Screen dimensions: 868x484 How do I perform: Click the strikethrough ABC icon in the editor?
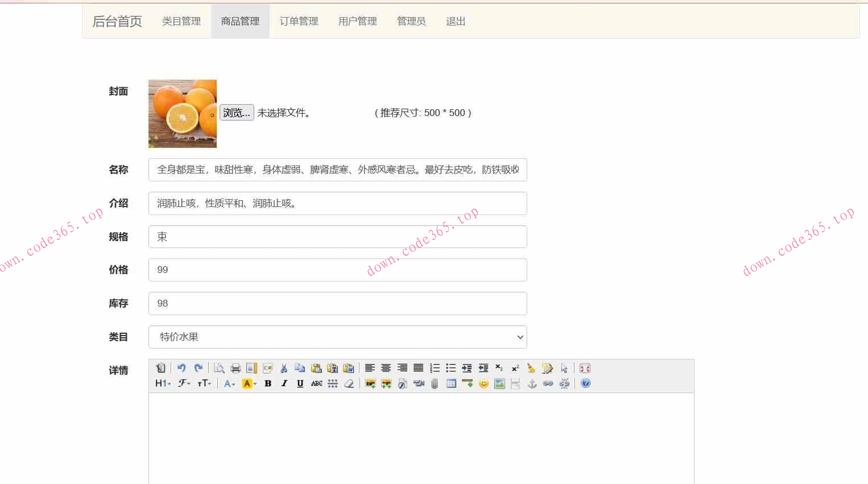(x=317, y=383)
